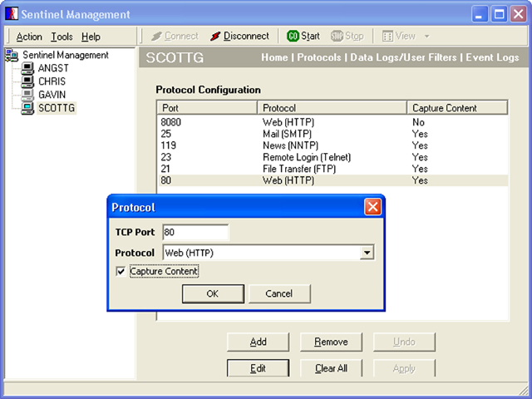Click the No value for port 8080
Viewport: 532px width, 399px height.
click(418, 122)
